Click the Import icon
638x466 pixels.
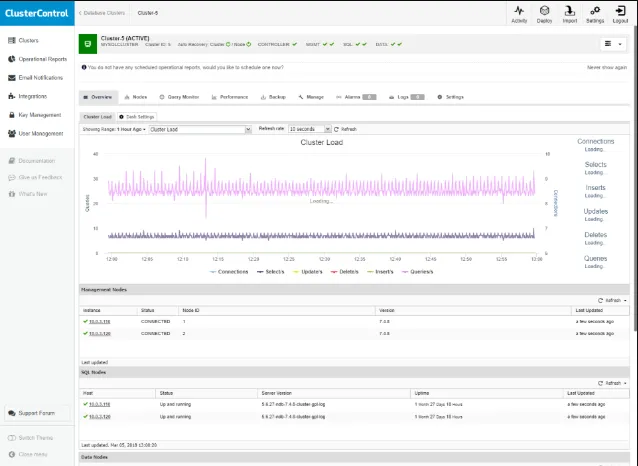570,14
